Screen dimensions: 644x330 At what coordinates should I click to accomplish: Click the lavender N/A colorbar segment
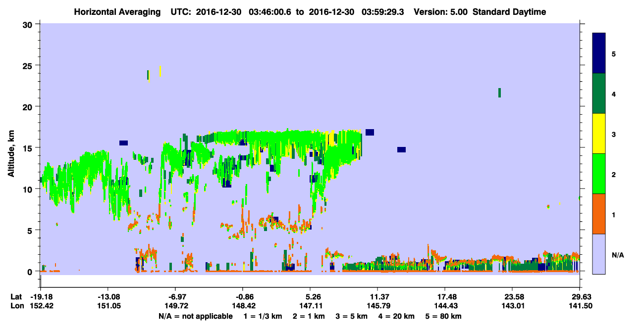599,254
